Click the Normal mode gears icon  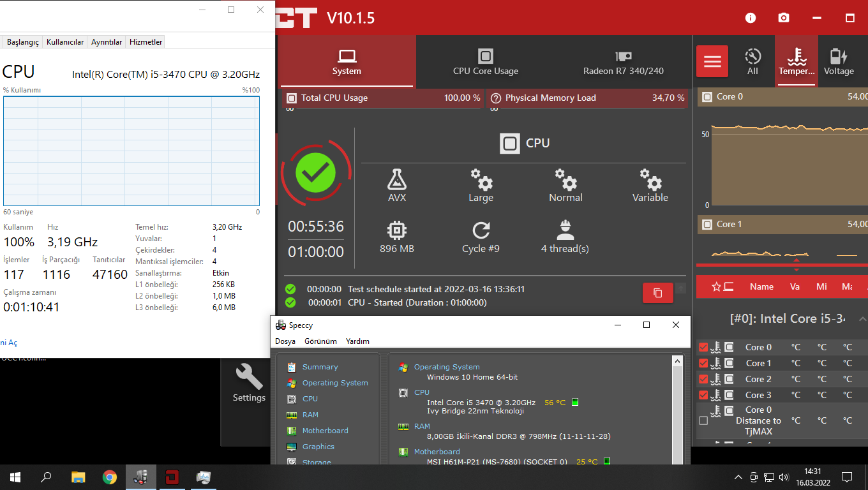tap(565, 179)
